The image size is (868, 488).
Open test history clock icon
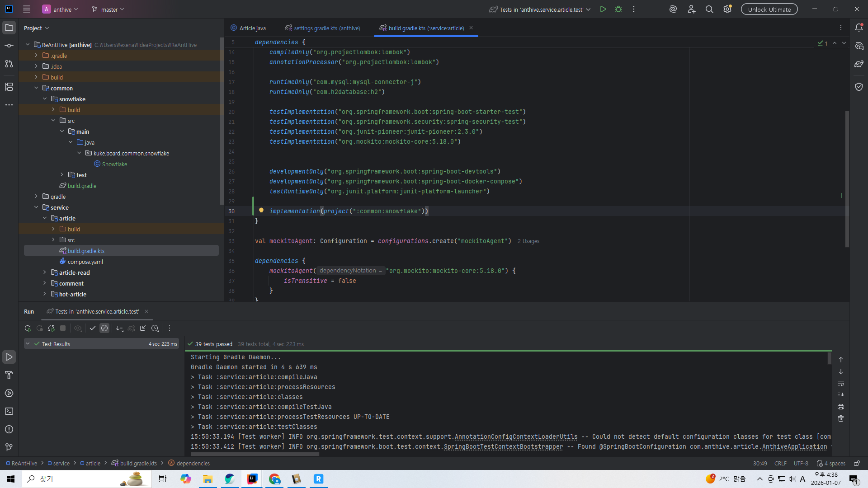point(155,328)
